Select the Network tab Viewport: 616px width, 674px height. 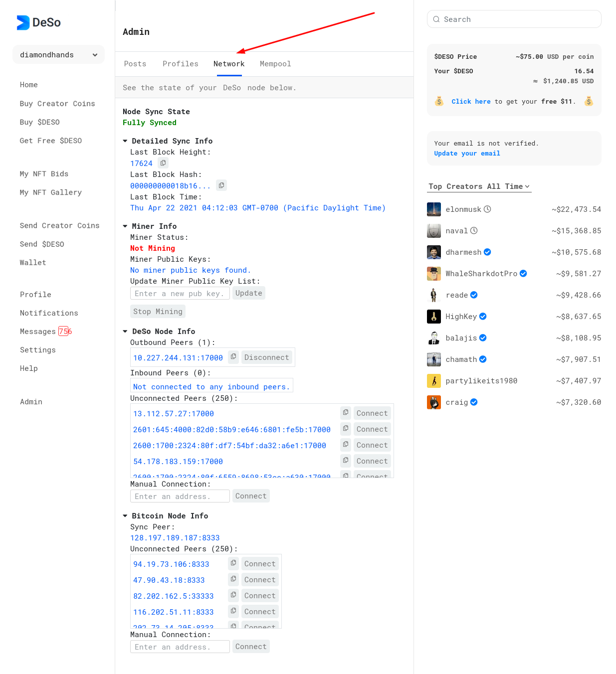click(229, 64)
